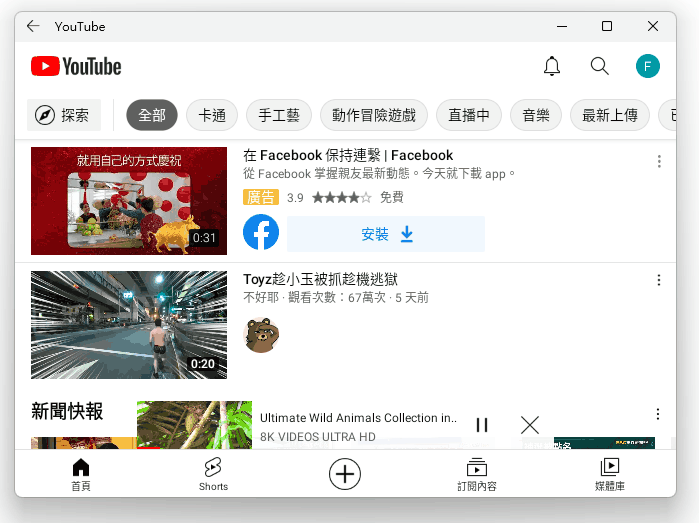Viewport: 699px width, 523px height.
Task: Select the 直播中 filter chip
Action: (469, 115)
